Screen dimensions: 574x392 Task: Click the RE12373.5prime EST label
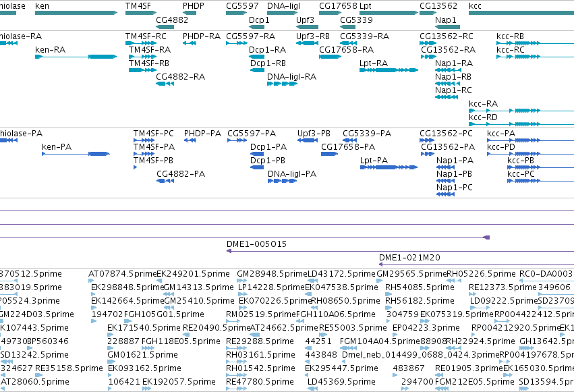[503, 287]
